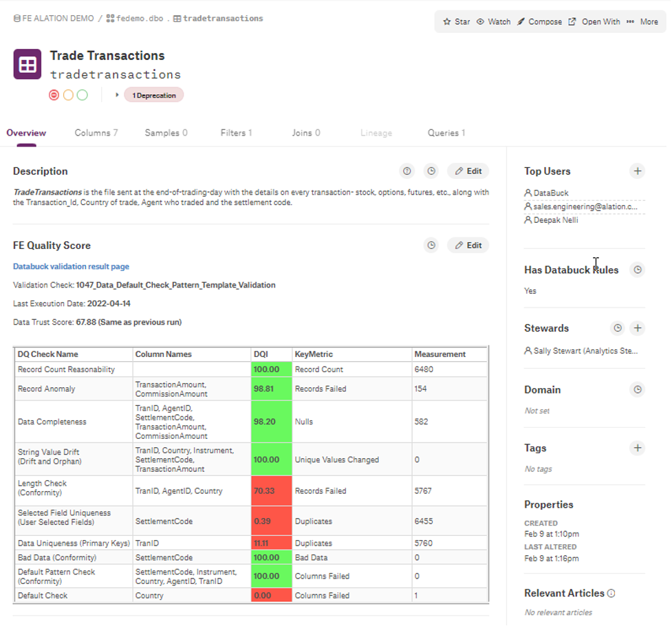The image size is (672, 626).
Task: Add a steward with plus icon
Action: [x=638, y=328]
